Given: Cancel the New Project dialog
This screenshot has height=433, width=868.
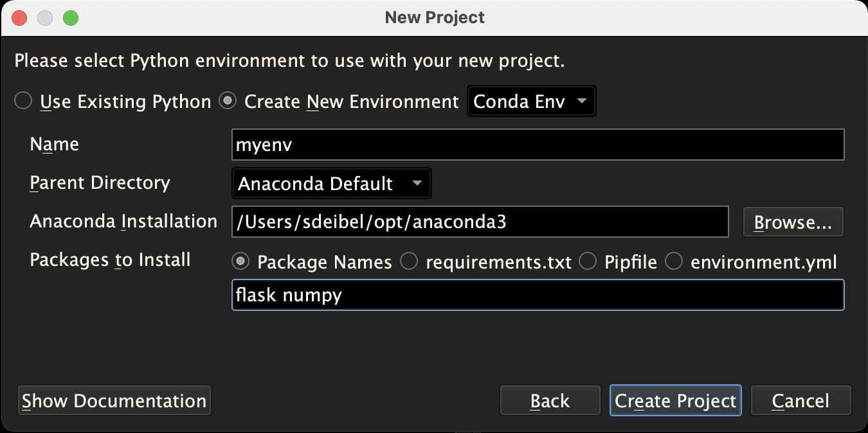Looking at the screenshot, I should 800,401.
